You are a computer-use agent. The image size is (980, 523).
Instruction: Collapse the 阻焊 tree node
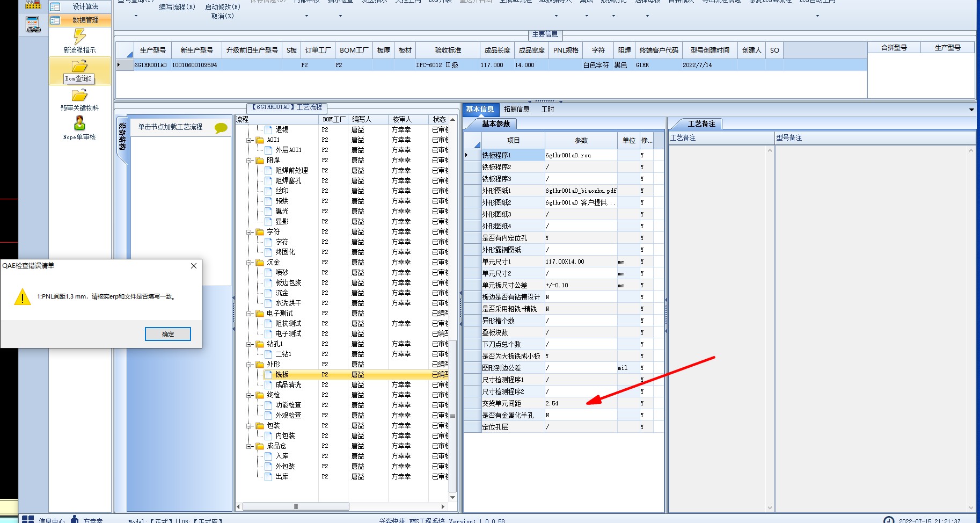[x=250, y=161]
